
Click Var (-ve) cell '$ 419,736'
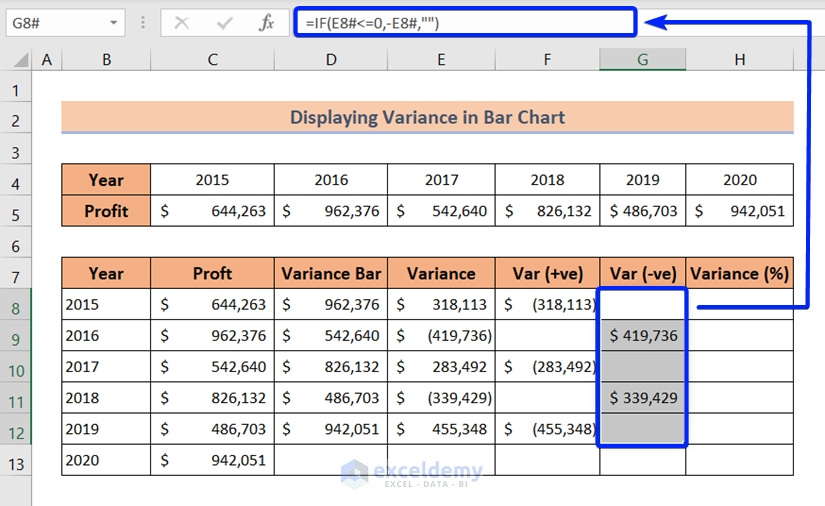tap(642, 336)
